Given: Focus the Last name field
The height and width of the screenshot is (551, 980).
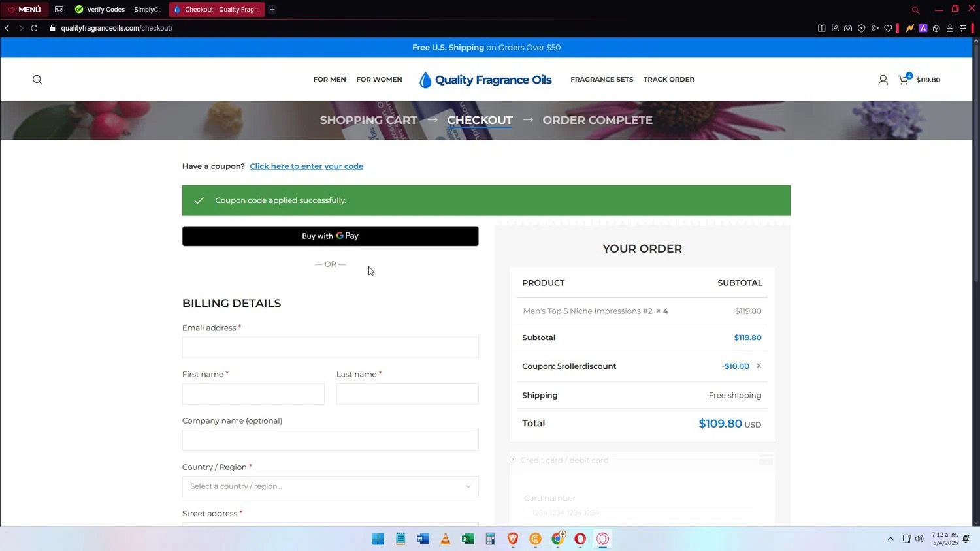Looking at the screenshot, I should point(407,394).
